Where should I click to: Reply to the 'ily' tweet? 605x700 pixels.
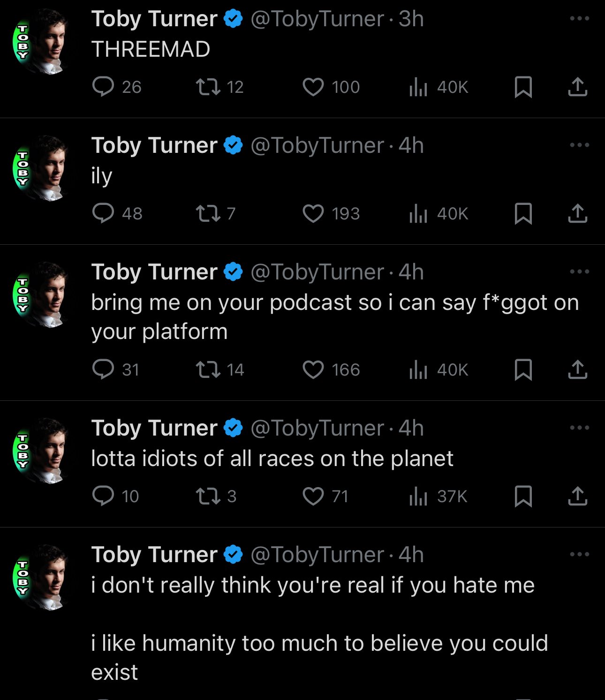click(x=103, y=213)
